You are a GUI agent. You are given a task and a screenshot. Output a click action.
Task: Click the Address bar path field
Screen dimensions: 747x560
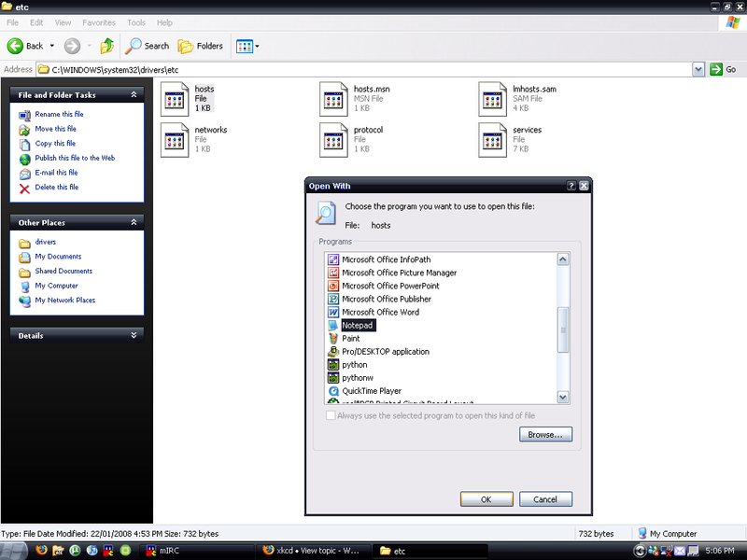click(364, 69)
